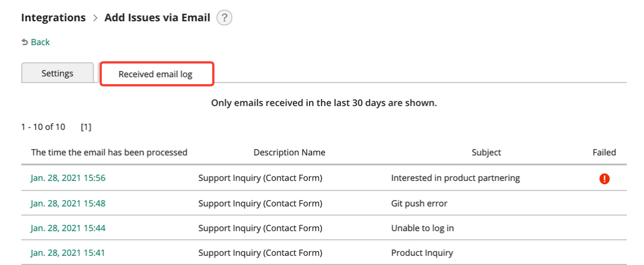Click the back arrow icon
644x265 pixels.
pyautogui.click(x=25, y=42)
